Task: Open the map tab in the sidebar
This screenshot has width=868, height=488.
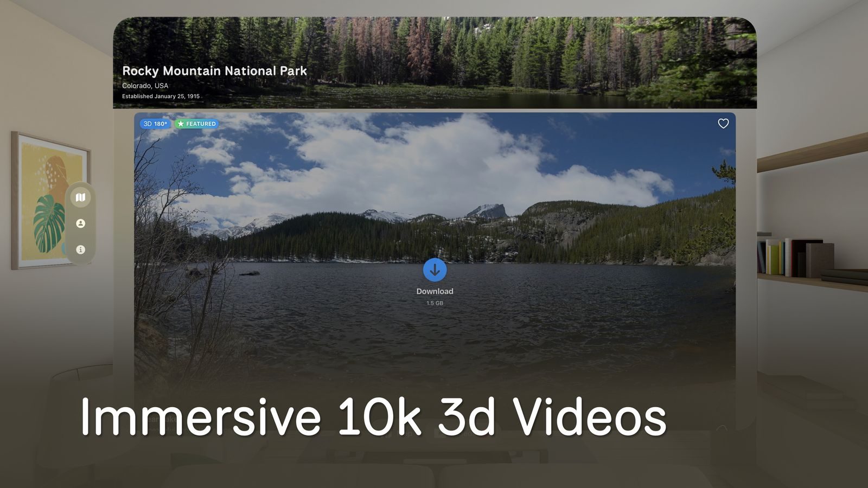Action: click(x=81, y=197)
